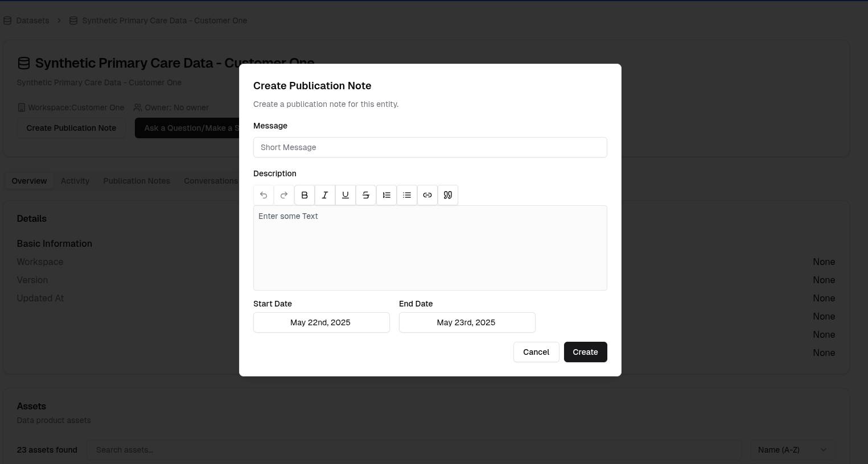
Task: Click the Redo icon in editor toolbar
Action: [x=284, y=195]
